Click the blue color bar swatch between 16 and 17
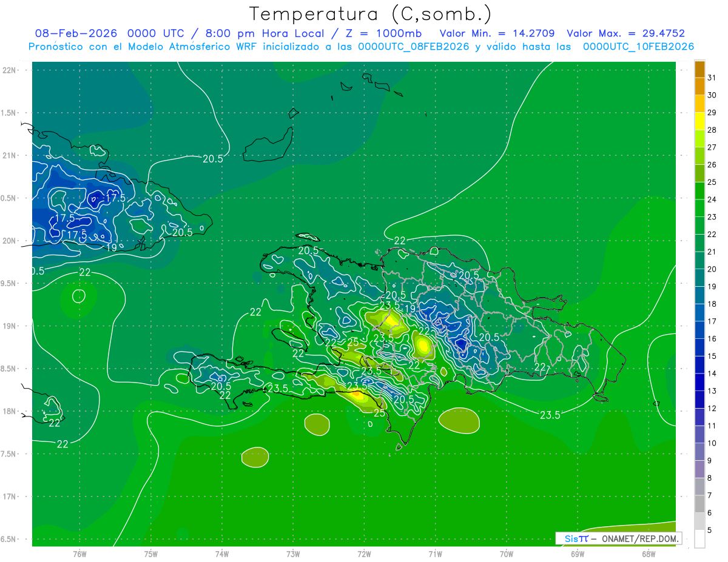This screenshot has height=562, width=728. coord(699,330)
